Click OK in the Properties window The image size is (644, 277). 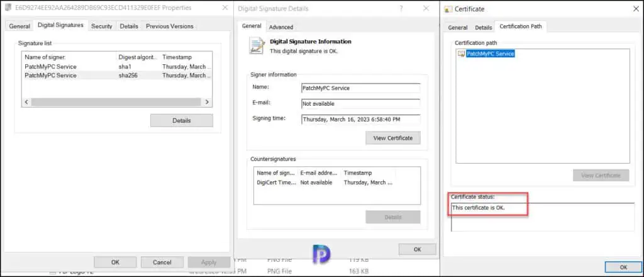115,262
